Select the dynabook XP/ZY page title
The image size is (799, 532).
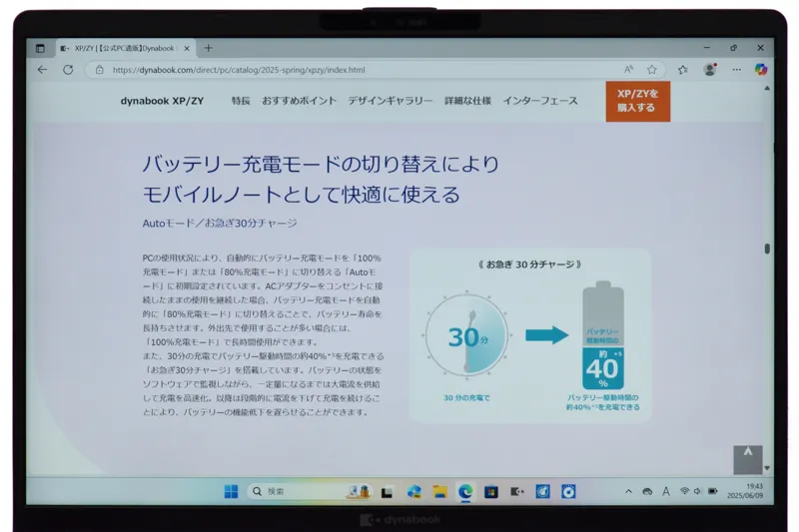click(x=162, y=101)
